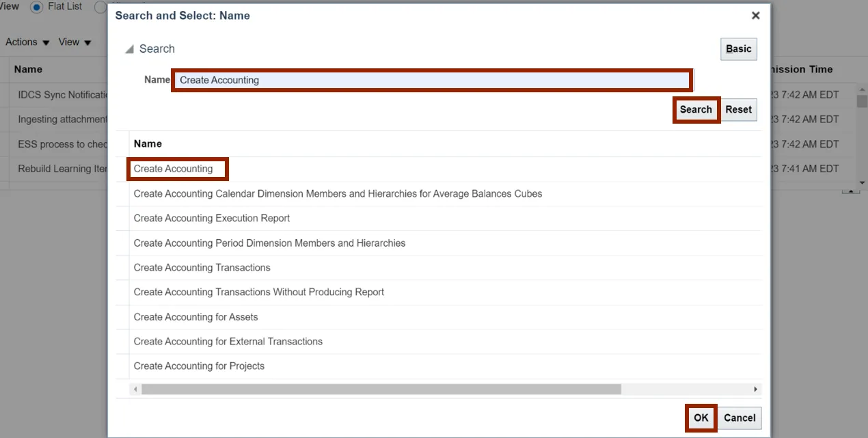
Task: Collapse the Search section disclosure triangle
Action: 128,49
